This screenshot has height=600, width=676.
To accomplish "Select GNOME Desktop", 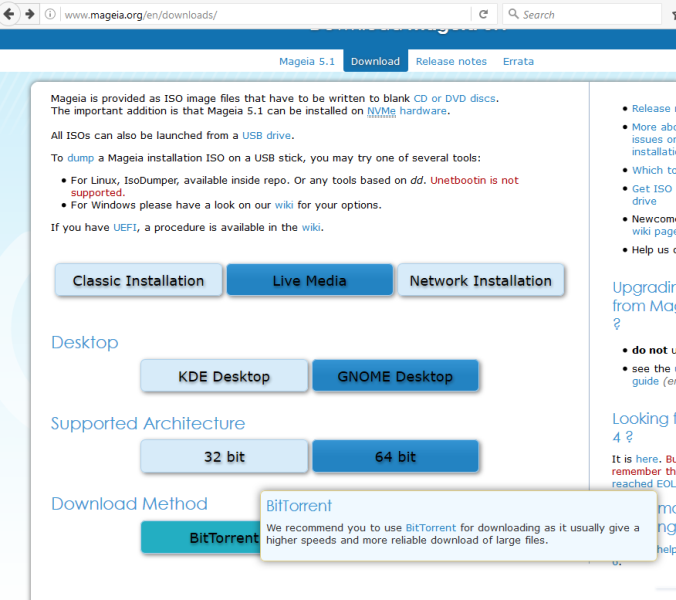I will 395,376.
